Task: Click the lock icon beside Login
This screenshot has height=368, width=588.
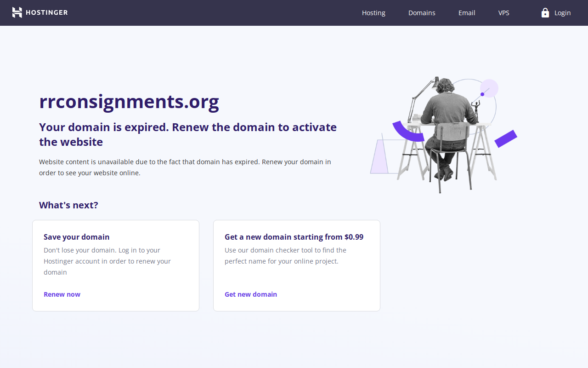Action: click(545, 12)
